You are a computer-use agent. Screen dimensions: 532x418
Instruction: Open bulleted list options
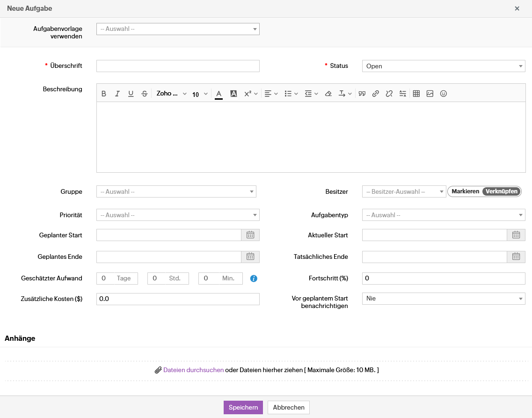point(291,94)
